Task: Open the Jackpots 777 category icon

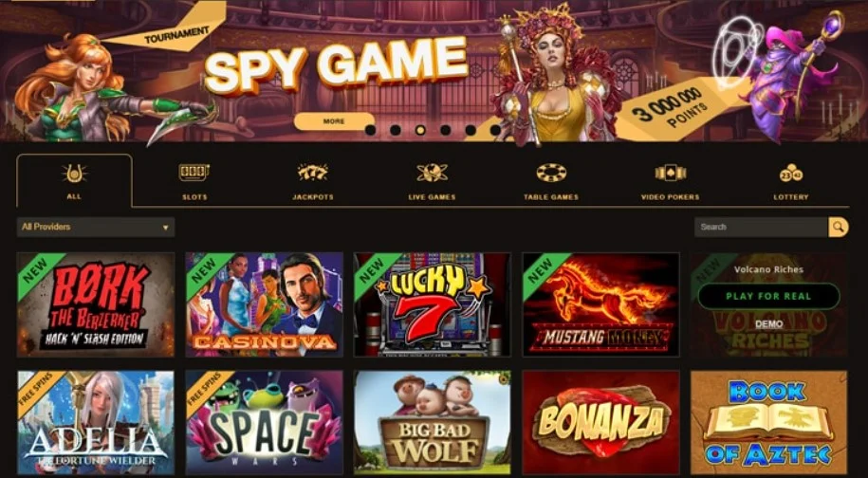Action: [x=313, y=173]
